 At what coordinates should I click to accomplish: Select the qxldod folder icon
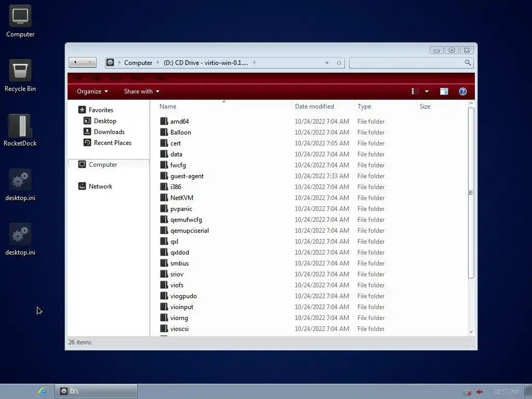click(164, 252)
